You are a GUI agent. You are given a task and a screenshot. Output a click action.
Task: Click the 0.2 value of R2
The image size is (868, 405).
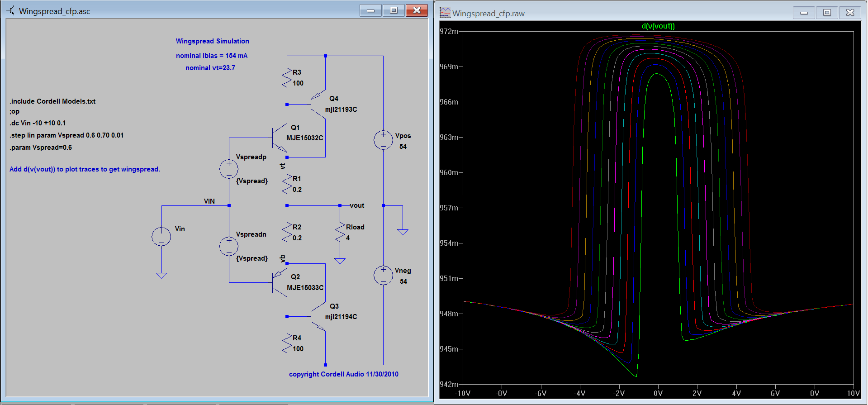[297, 238]
